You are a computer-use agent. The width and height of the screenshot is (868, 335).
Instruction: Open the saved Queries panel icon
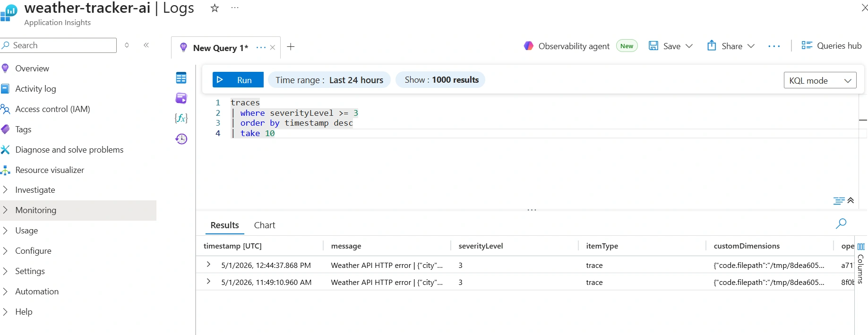(x=181, y=98)
